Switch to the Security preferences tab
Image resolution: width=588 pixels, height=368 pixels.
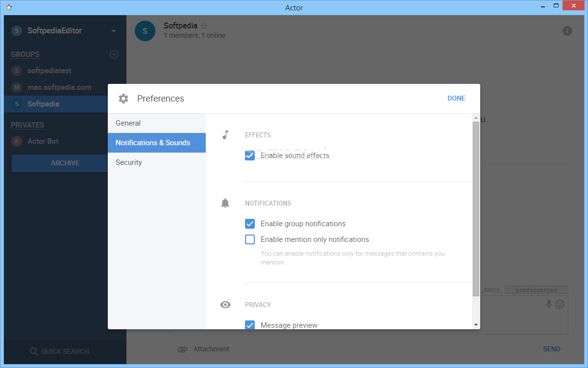click(157, 162)
